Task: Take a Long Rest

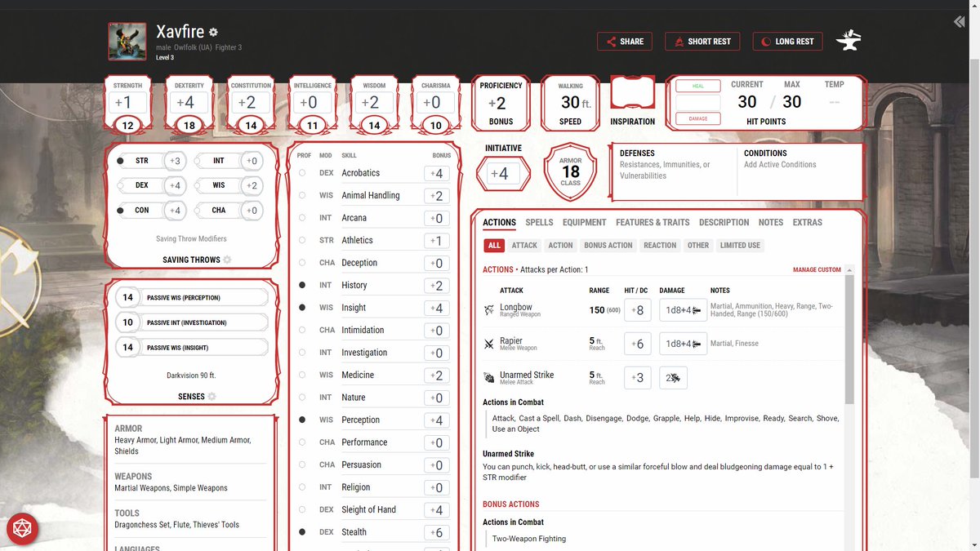Action: [788, 42]
